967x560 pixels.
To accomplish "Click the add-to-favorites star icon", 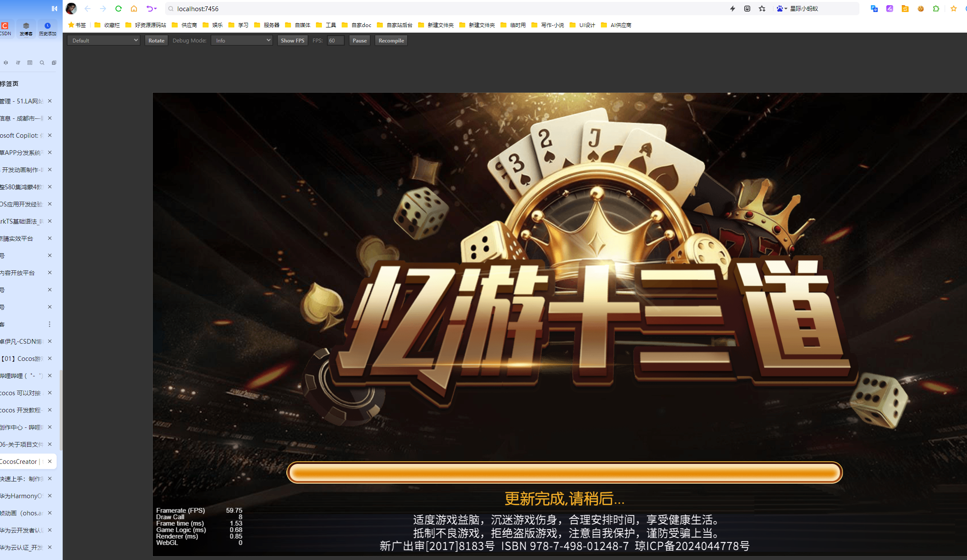I will point(762,9).
